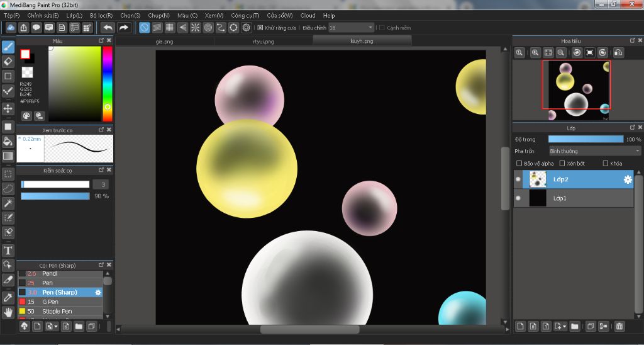Open snap settings gear icon
The image size is (644, 345).
[x=246, y=28]
